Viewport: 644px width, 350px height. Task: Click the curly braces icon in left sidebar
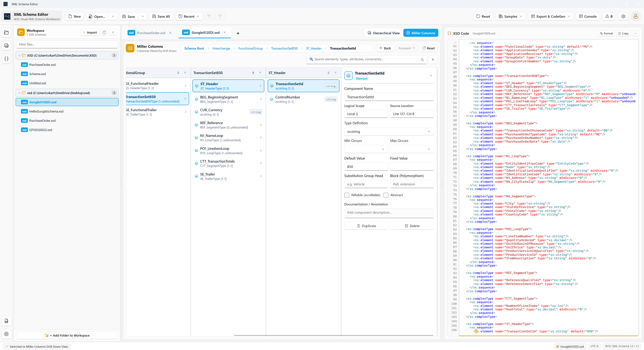click(7, 59)
